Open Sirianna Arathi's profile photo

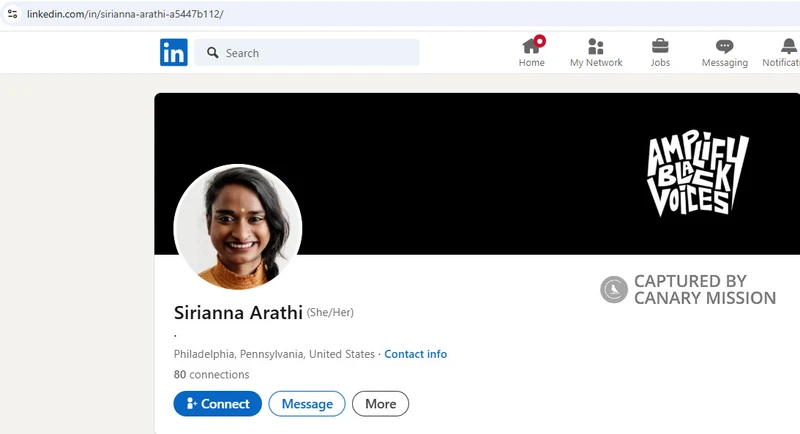pyautogui.click(x=238, y=227)
